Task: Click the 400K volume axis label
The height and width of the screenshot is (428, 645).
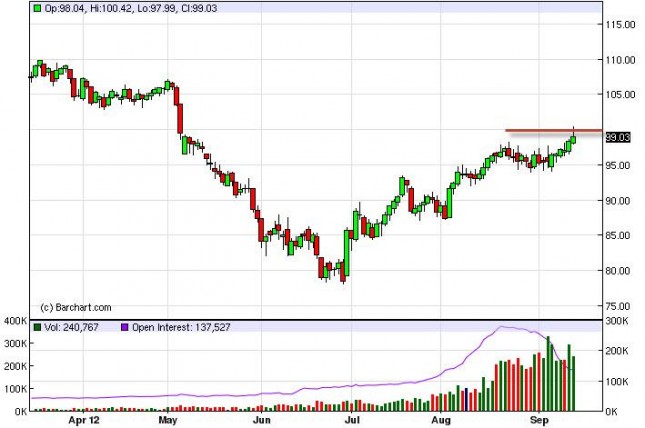Action: 16,321
